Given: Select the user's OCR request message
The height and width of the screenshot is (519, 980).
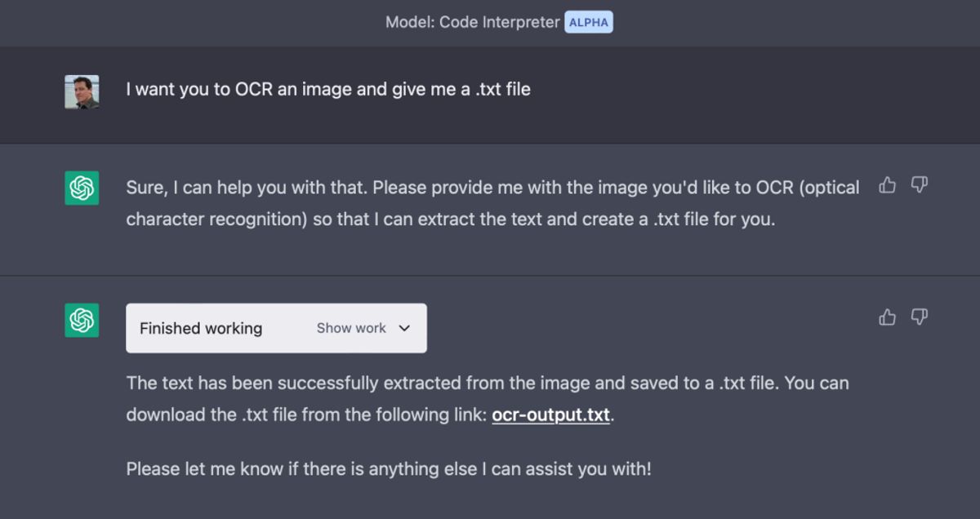Looking at the screenshot, I should (328, 90).
